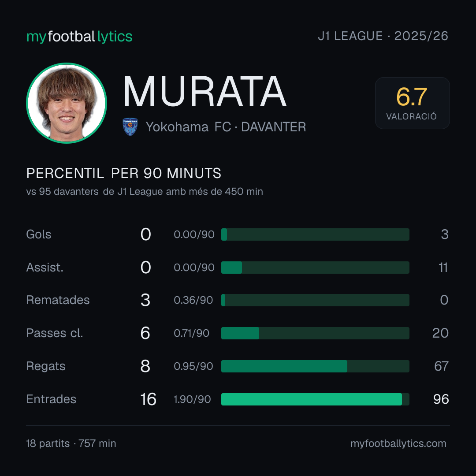Open the myfootballytics.com footer link
Viewport: 476px width, 476px height.
pyautogui.click(x=398, y=443)
